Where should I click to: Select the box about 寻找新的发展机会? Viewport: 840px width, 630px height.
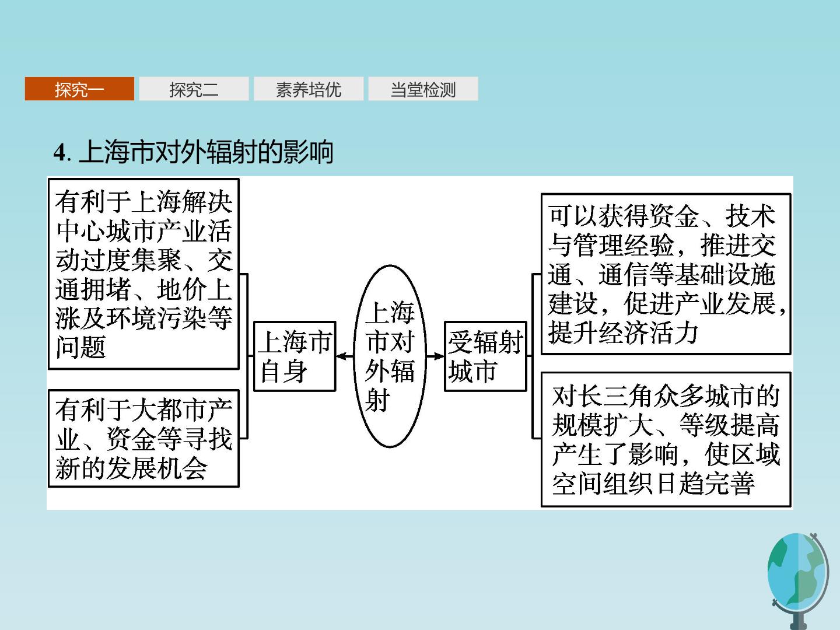coord(143,439)
